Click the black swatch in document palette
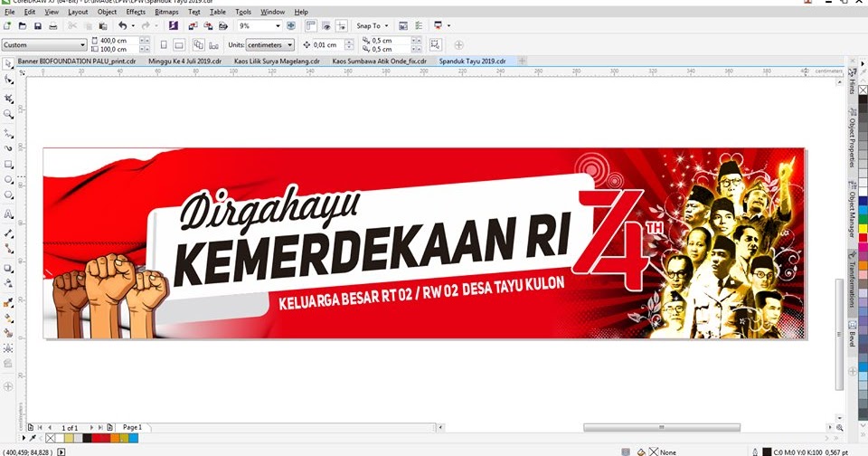868x456 pixels. pos(88,438)
